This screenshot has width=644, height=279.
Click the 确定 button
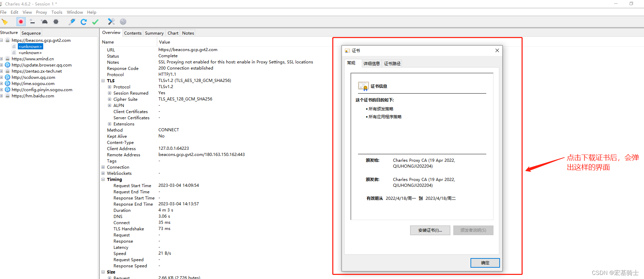[x=485, y=263]
